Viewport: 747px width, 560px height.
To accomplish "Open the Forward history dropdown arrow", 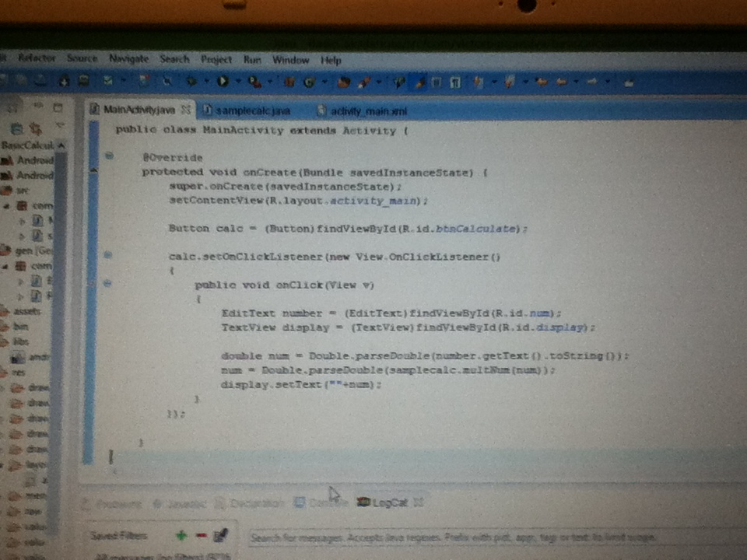I will point(608,82).
